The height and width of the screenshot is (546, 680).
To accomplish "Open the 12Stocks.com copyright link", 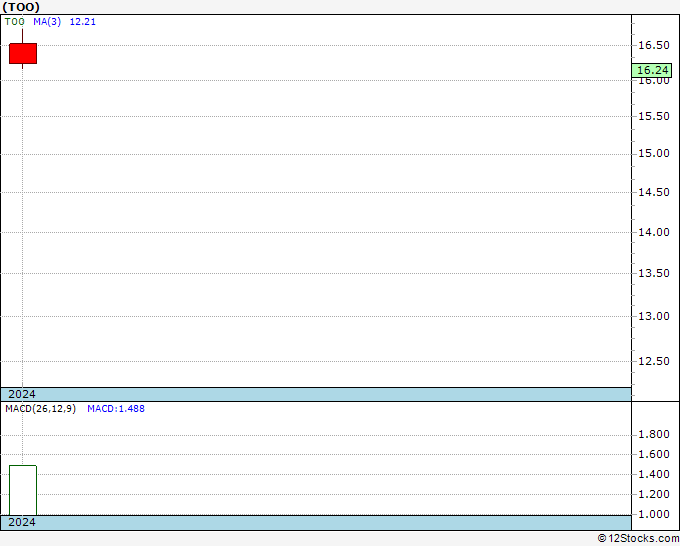I will [x=638, y=538].
